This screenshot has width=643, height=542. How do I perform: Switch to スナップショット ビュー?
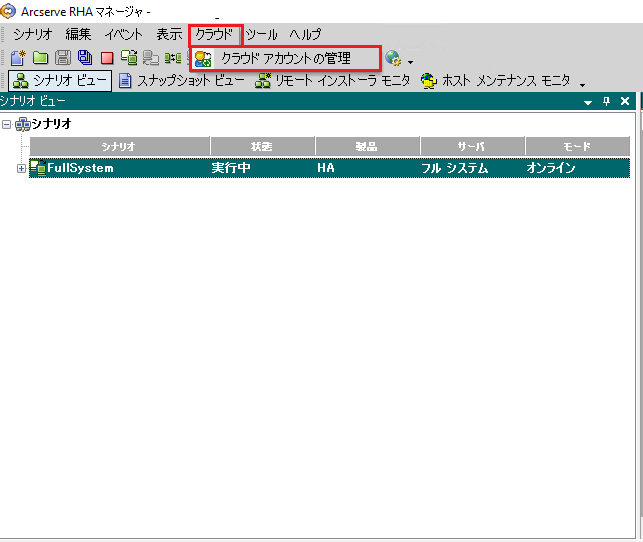click(x=180, y=81)
